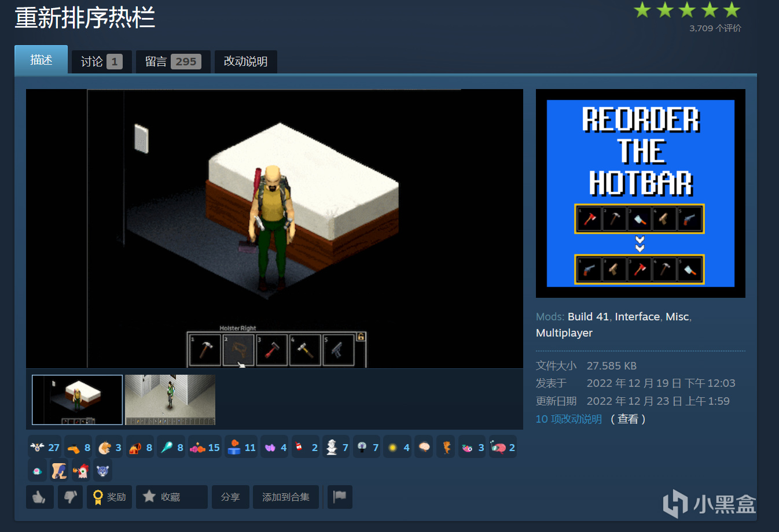Click the file size 27.585 KB
Viewport: 779px width, 532px height.
612,365
